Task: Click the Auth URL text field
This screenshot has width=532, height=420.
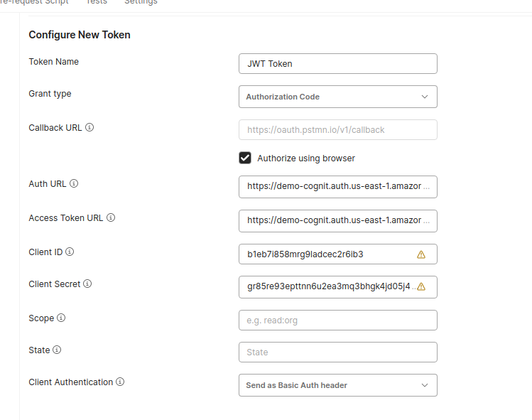Action: pyautogui.click(x=337, y=187)
